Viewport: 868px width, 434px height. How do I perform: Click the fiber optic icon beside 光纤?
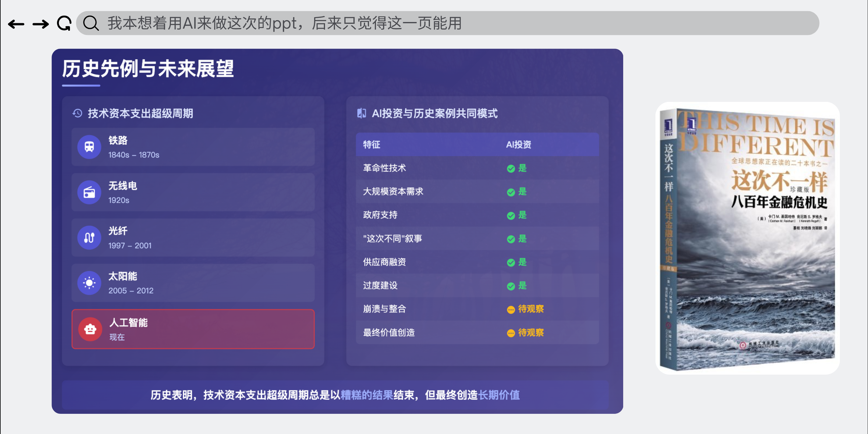89,237
